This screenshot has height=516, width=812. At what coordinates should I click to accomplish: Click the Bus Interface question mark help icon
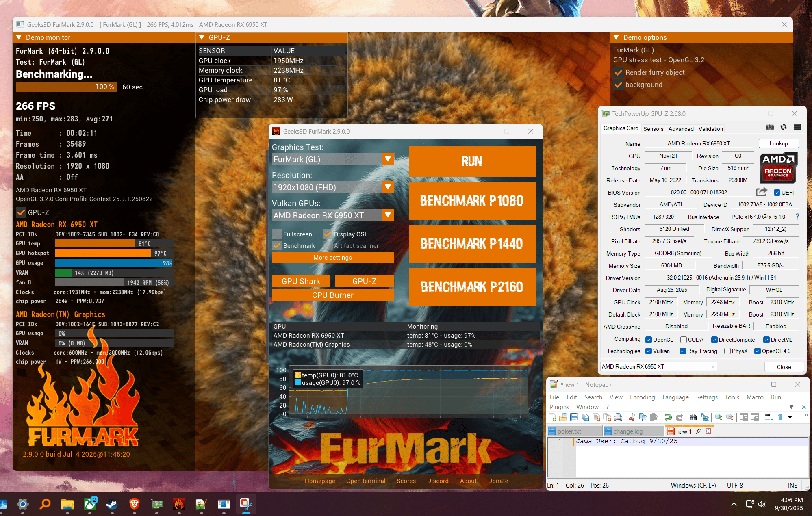(x=797, y=217)
